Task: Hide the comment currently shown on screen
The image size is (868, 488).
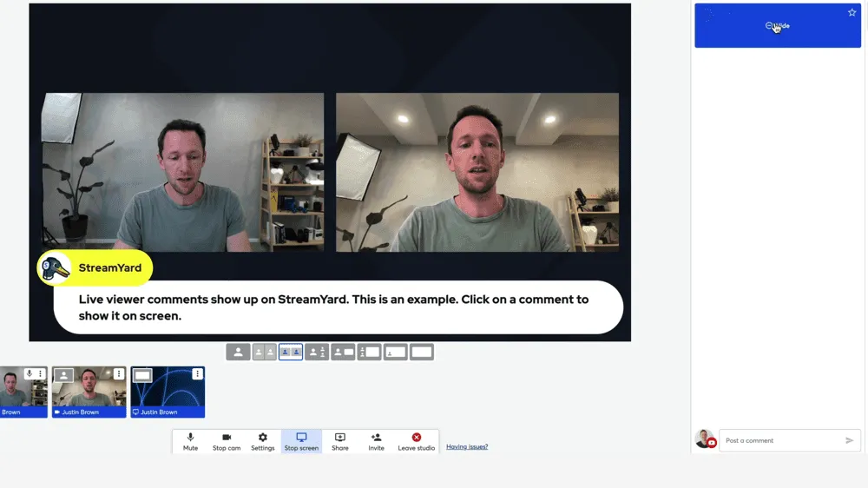Action: (x=778, y=26)
